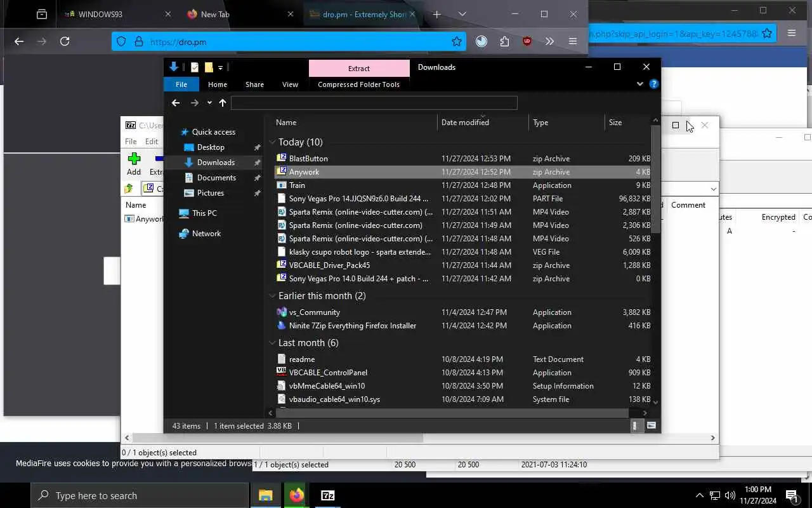Collapse Earlier this month (2) group
The image size is (812, 508).
(272, 296)
